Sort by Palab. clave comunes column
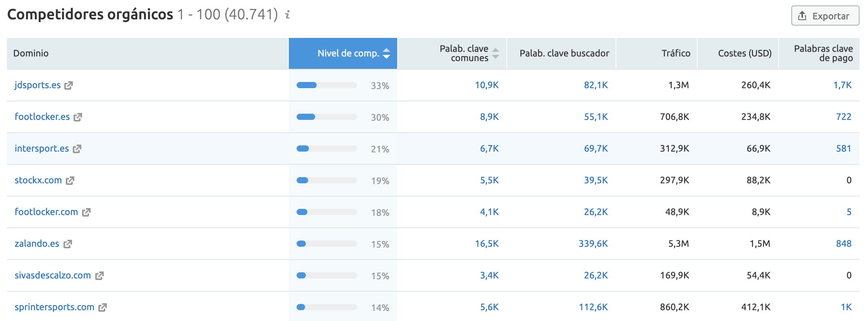This screenshot has width=868, height=321. pyautogui.click(x=452, y=53)
